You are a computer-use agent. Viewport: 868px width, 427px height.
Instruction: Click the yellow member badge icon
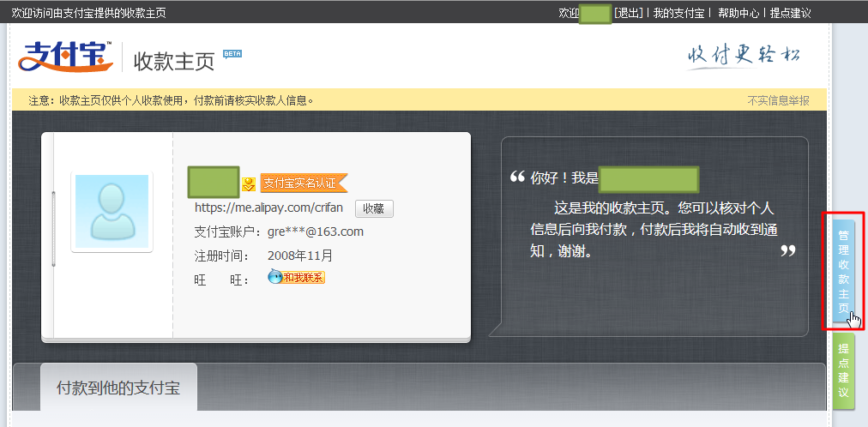pos(249,184)
